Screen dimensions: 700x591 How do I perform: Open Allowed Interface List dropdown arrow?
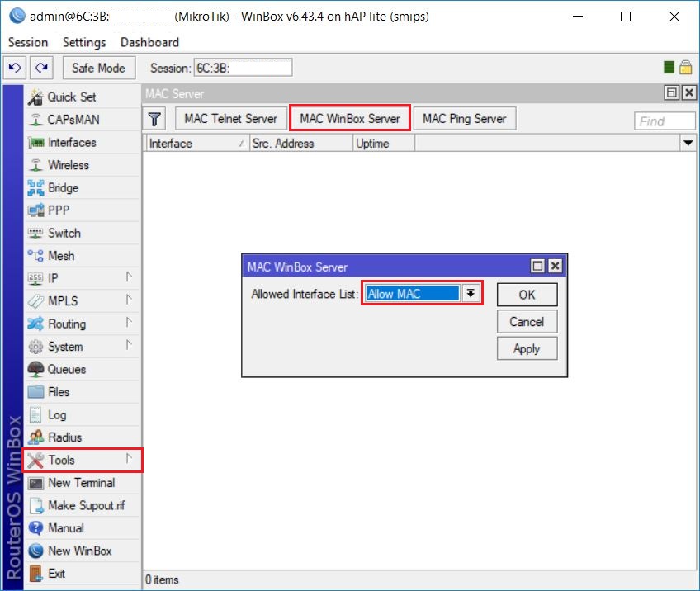(471, 293)
